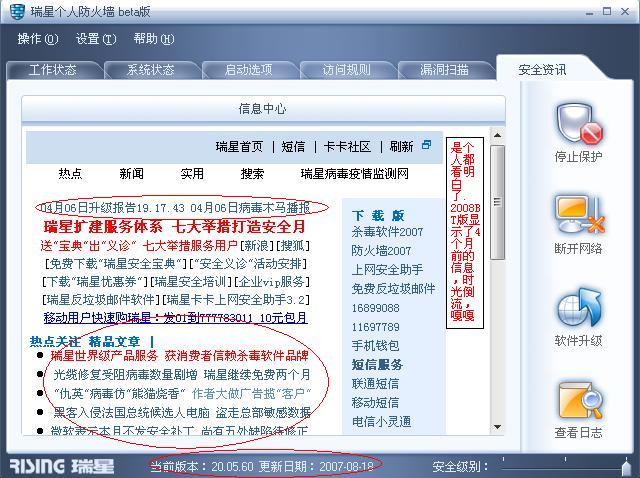Click the [搜狐] link
This screenshot has width=640, height=478.
[x=293, y=245]
